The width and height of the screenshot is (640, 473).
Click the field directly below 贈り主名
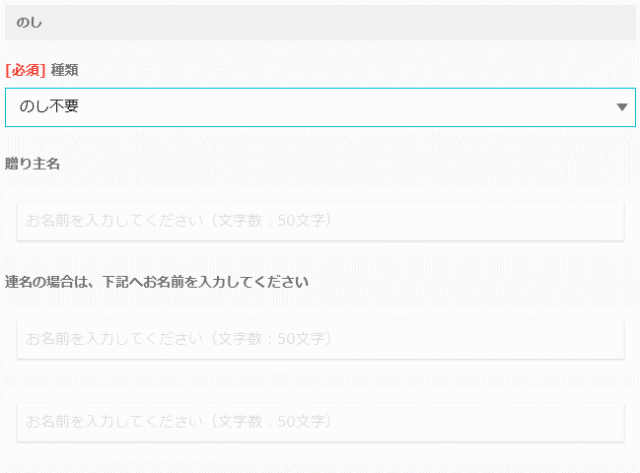(x=320, y=221)
